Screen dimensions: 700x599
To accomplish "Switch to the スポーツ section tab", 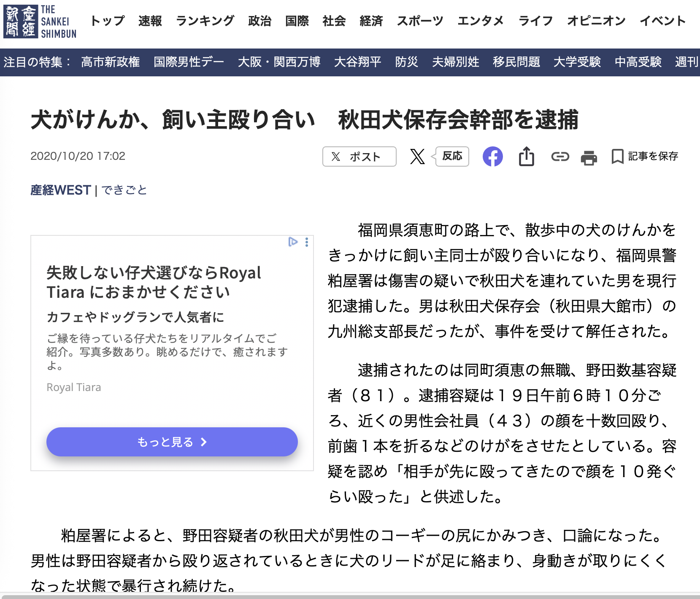I will tap(420, 21).
